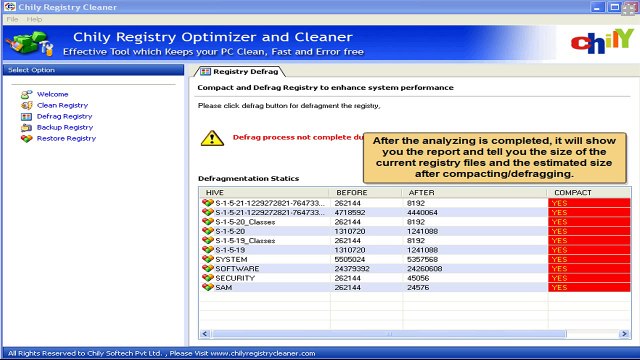Click the Registry Defrag tab icon
640x360 pixels.
point(205,72)
